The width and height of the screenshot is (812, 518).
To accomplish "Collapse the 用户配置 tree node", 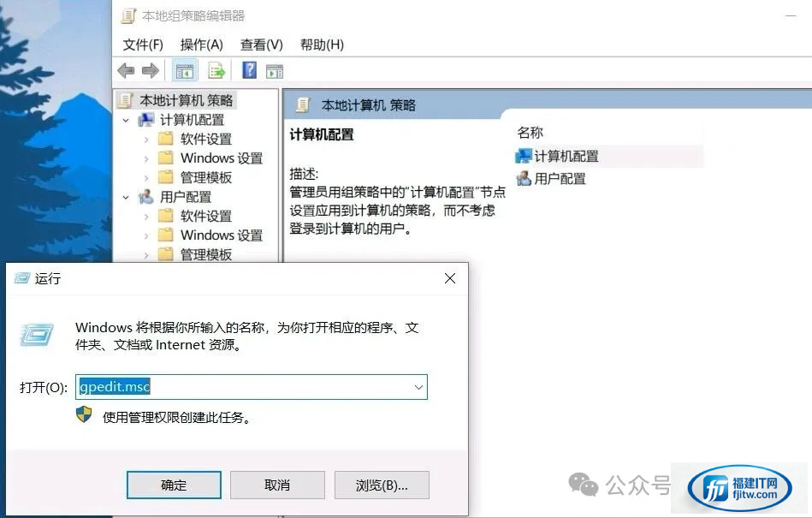I will (x=127, y=197).
